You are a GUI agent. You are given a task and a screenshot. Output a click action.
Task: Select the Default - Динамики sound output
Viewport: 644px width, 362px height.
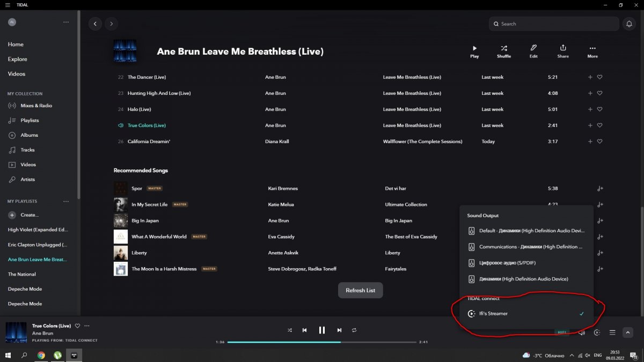point(526,231)
